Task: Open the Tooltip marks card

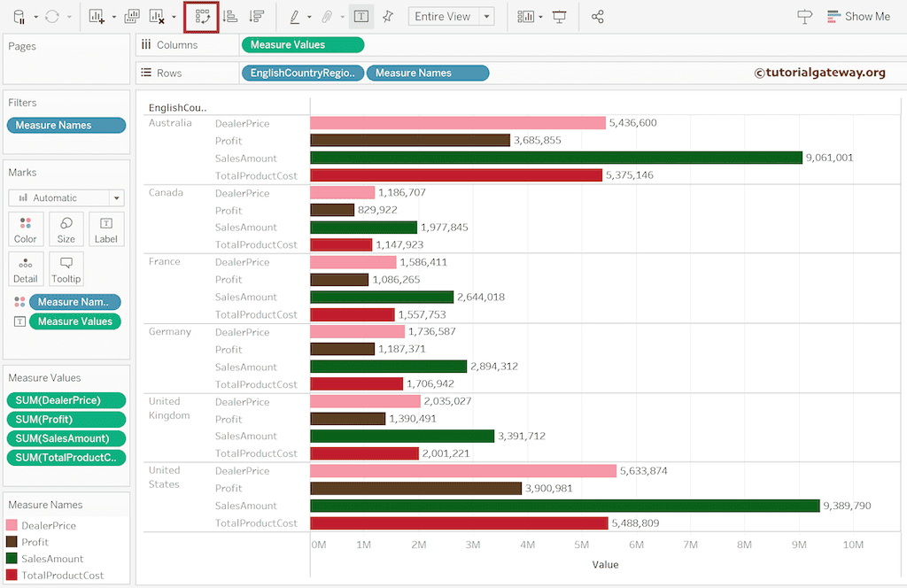Action: click(x=66, y=269)
